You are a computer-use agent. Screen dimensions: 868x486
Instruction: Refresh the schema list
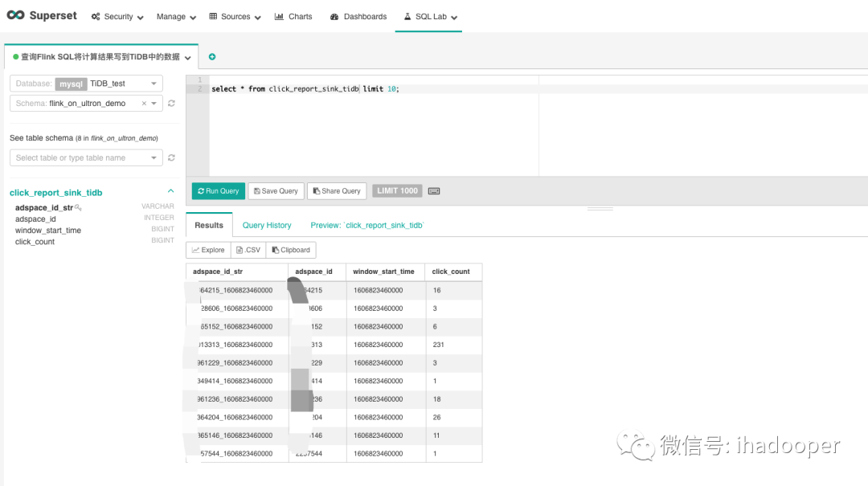(172, 104)
